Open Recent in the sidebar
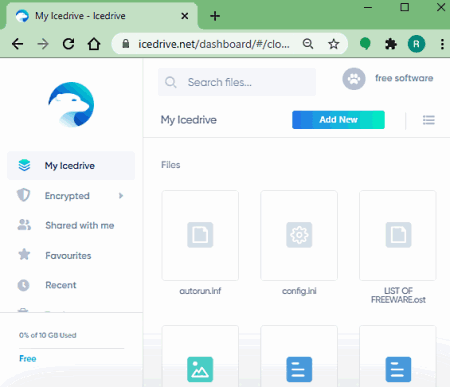Viewport: 450px width, 387px height. (61, 285)
